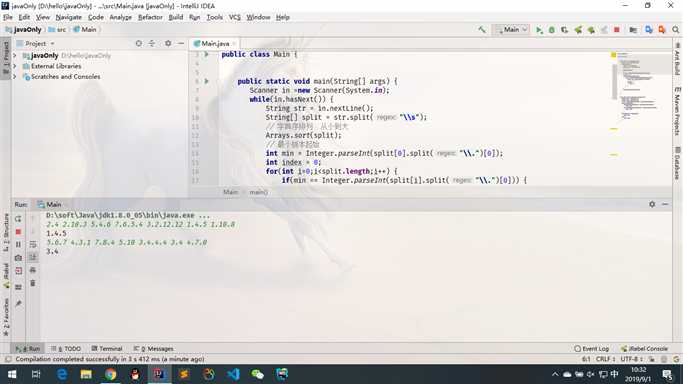Close the Main.java editor tab
683x384 pixels.
coord(234,44)
